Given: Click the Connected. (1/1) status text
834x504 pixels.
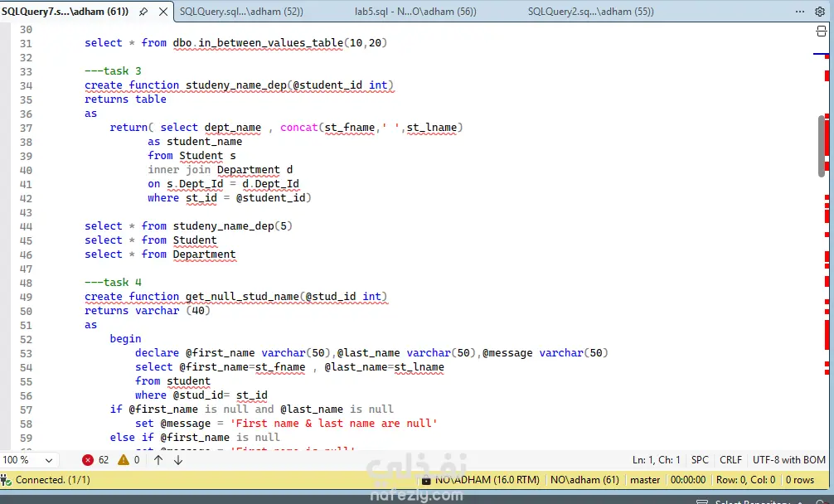Looking at the screenshot, I should click(53, 480).
